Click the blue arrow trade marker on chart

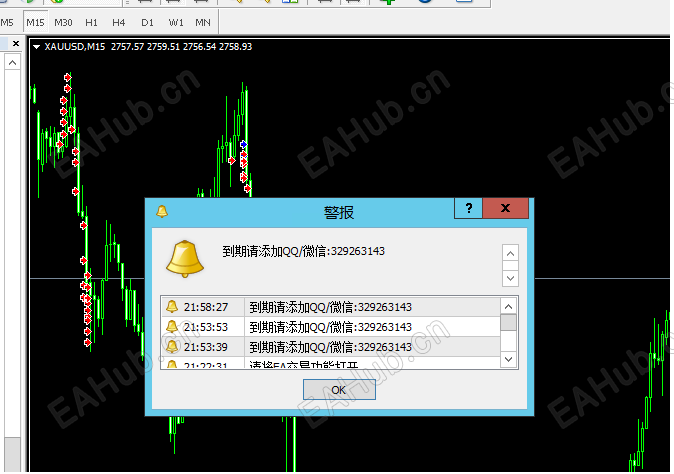244,144
